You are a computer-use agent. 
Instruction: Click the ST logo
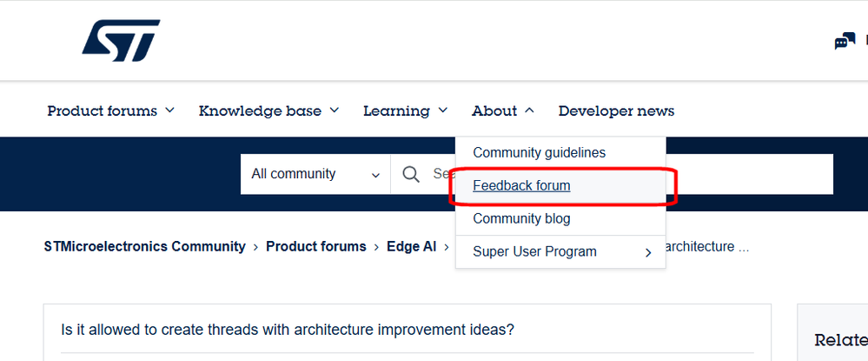pyautogui.click(x=121, y=40)
